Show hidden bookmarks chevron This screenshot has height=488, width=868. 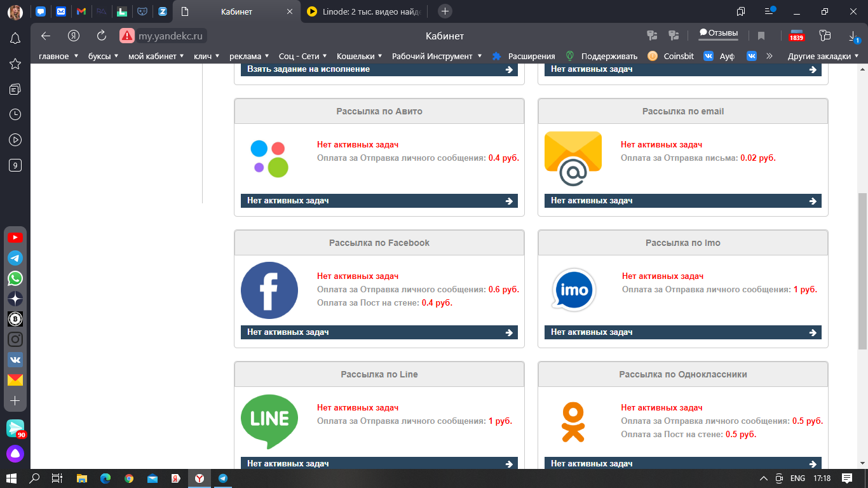tap(770, 56)
